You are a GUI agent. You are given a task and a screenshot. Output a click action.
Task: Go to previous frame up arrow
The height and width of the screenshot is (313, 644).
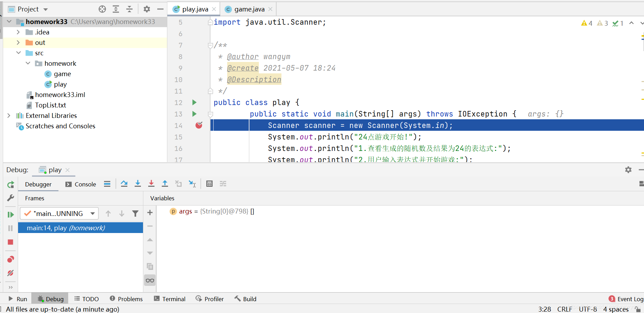[108, 214]
